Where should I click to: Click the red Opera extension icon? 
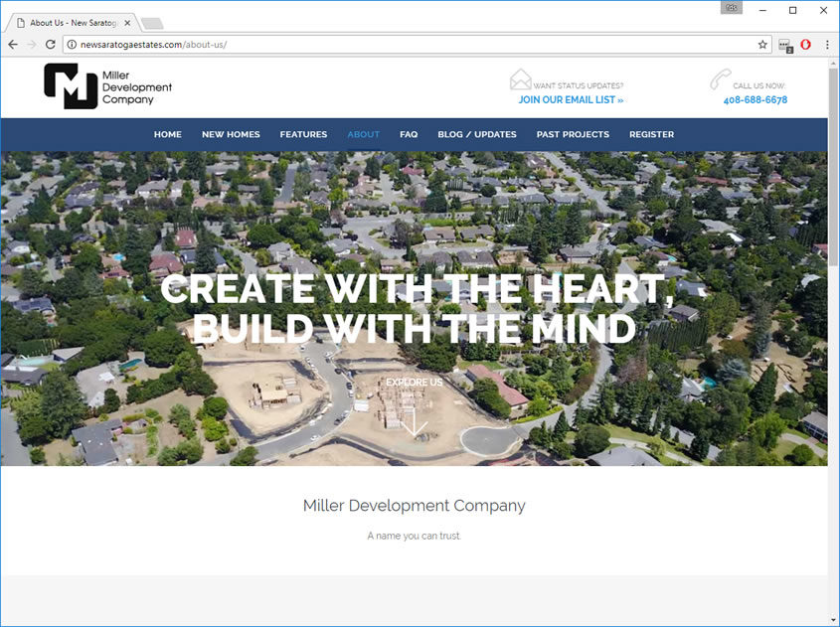pos(805,45)
